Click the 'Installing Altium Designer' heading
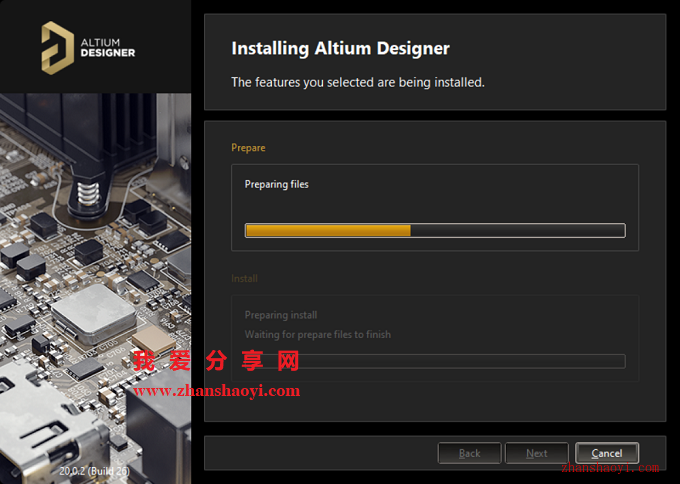Screen dimensions: 680x484 coord(340,48)
